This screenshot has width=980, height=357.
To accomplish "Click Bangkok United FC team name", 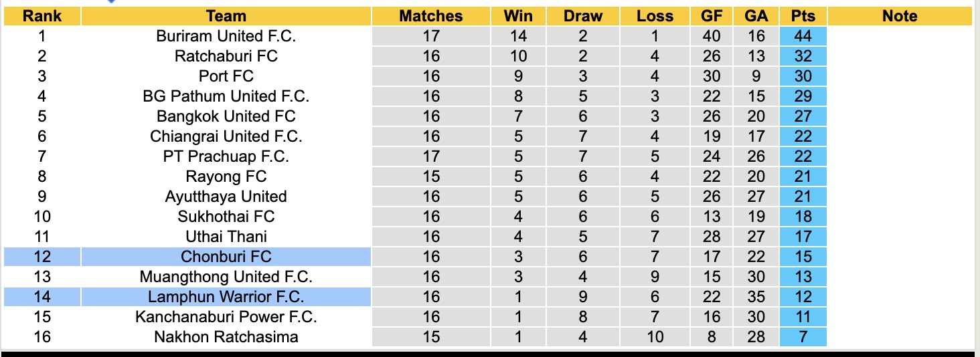I will 226,116.
